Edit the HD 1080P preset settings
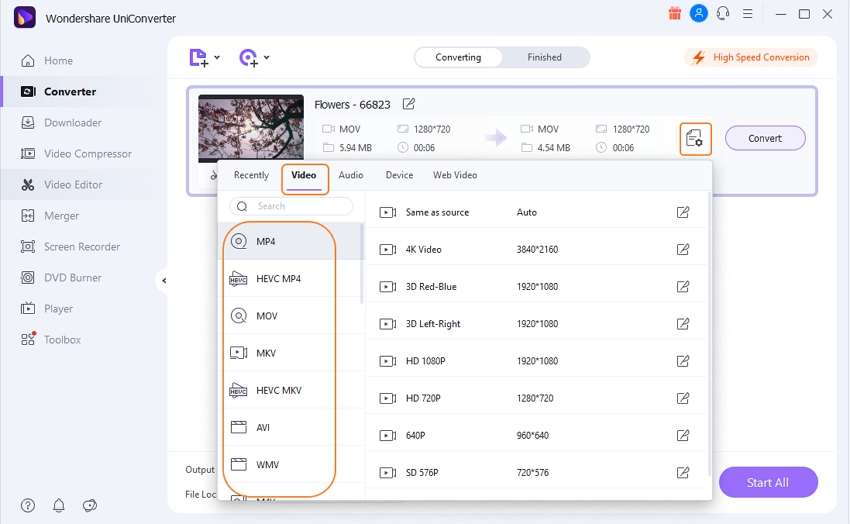 pos(683,361)
